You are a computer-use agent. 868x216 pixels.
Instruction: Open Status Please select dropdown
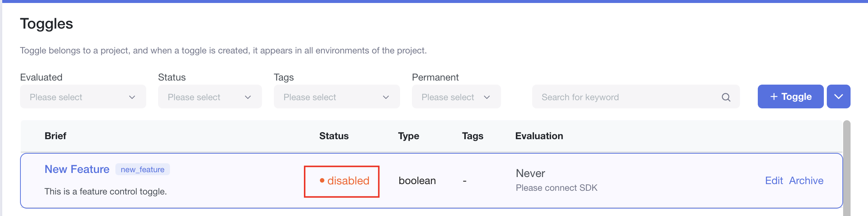(x=200, y=97)
